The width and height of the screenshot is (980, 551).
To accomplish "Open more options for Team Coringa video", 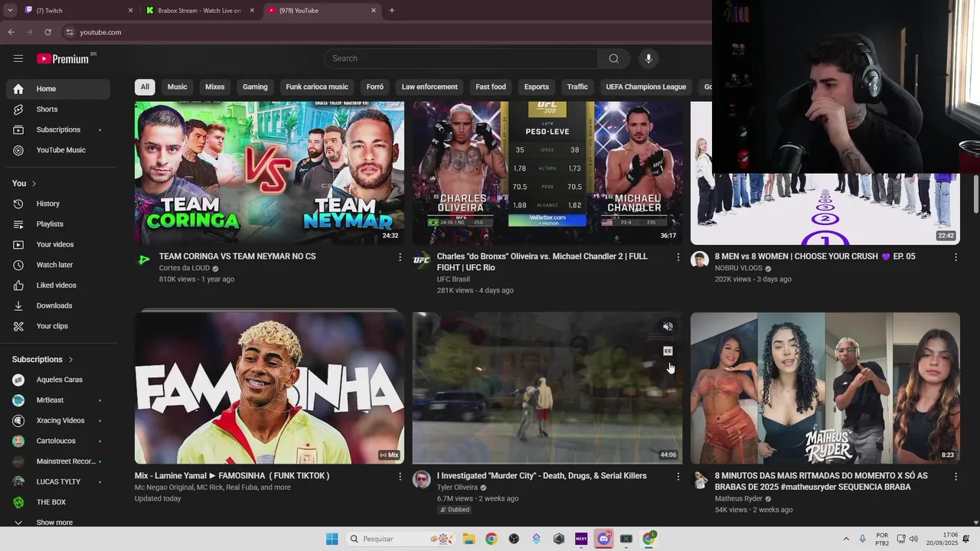I will (x=400, y=257).
